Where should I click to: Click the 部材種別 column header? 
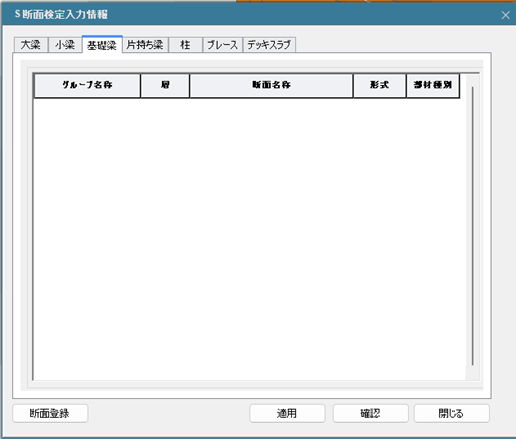click(433, 85)
